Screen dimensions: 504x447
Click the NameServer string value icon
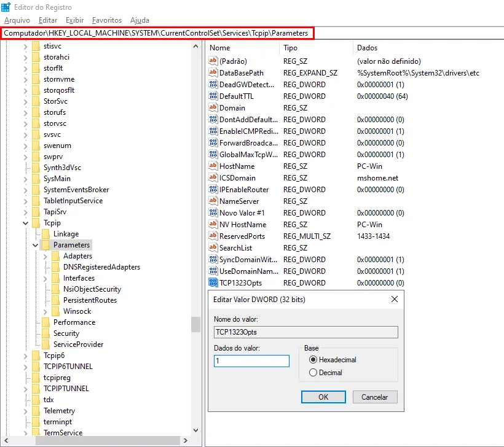(213, 201)
